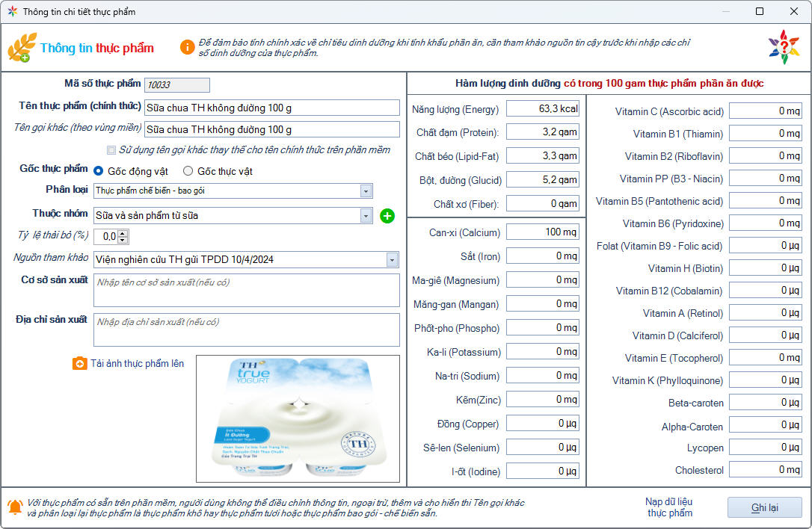Viewport: 812px width, 529px height.
Task: Click the orange camera upload icon
Action: click(79, 364)
